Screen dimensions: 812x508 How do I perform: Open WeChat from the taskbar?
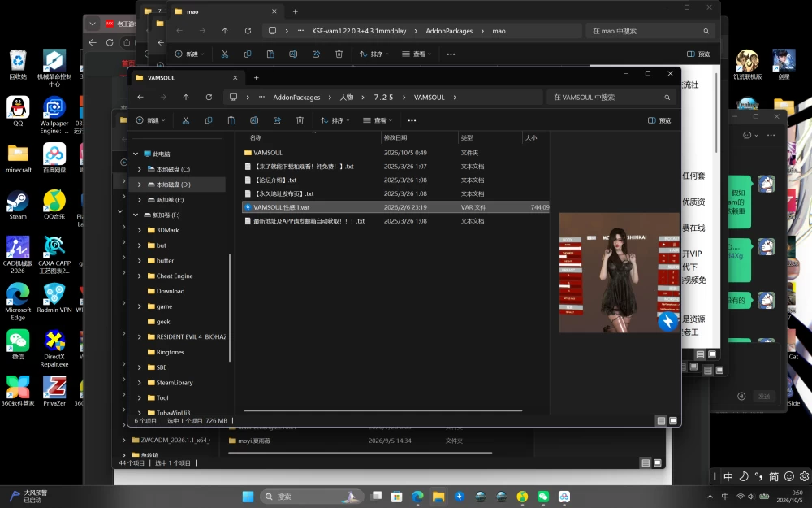coord(542,497)
